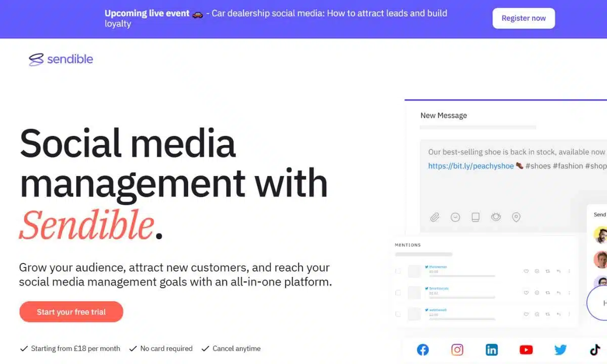Viewport: 607px width, 364px height.
Task: Click sentiment smiley on webtheweb mention
Action: pos(537,314)
